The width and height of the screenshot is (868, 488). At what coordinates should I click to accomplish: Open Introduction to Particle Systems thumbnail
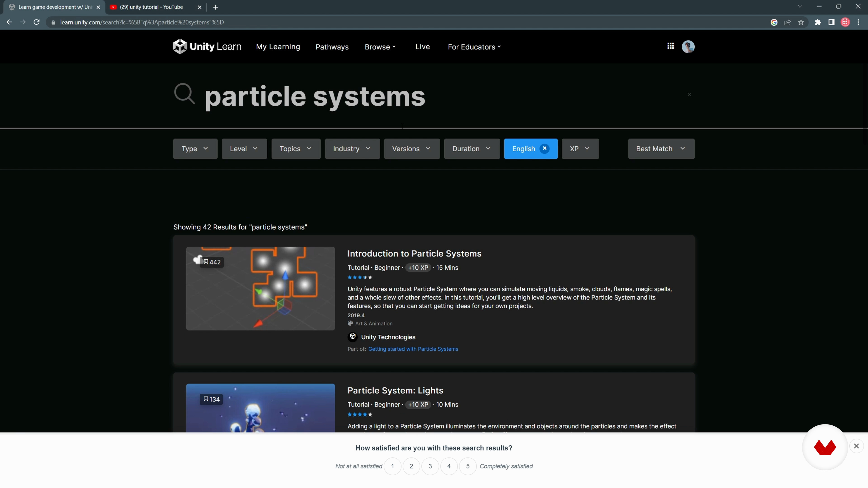[260, 288]
